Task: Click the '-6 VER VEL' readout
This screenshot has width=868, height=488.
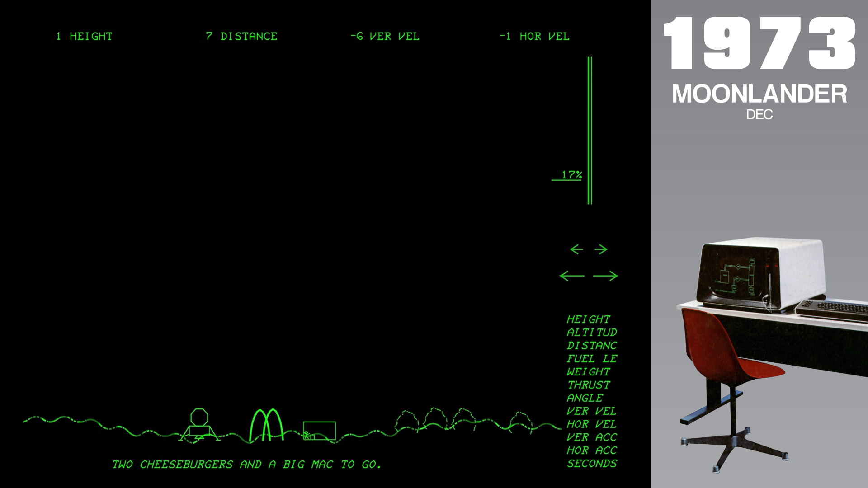Action: [385, 36]
